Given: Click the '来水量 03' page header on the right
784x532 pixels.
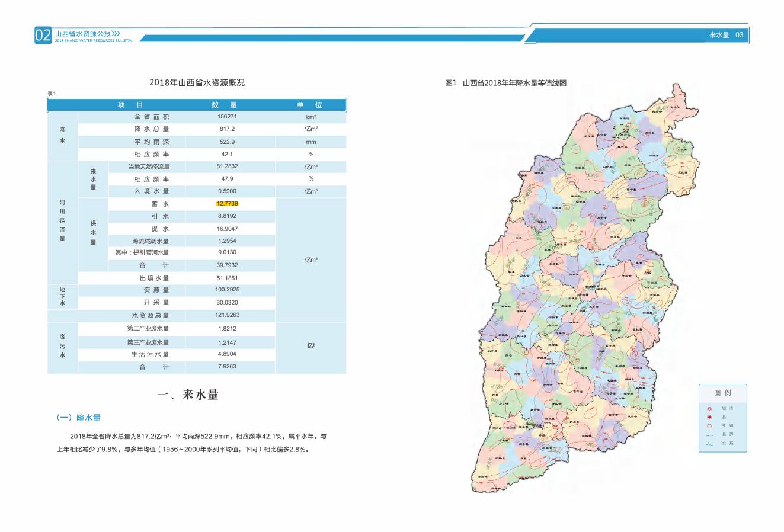Looking at the screenshot, I should coord(726,35).
